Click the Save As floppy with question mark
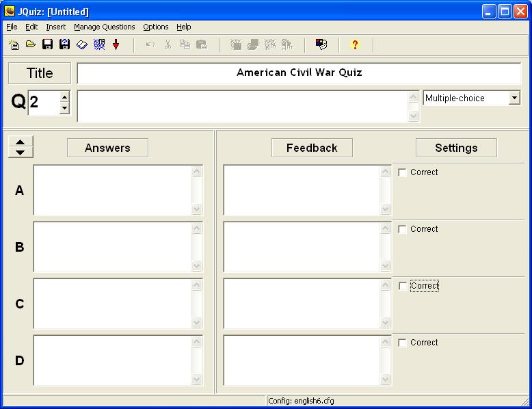The width and height of the screenshot is (532, 409). click(x=64, y=44)
